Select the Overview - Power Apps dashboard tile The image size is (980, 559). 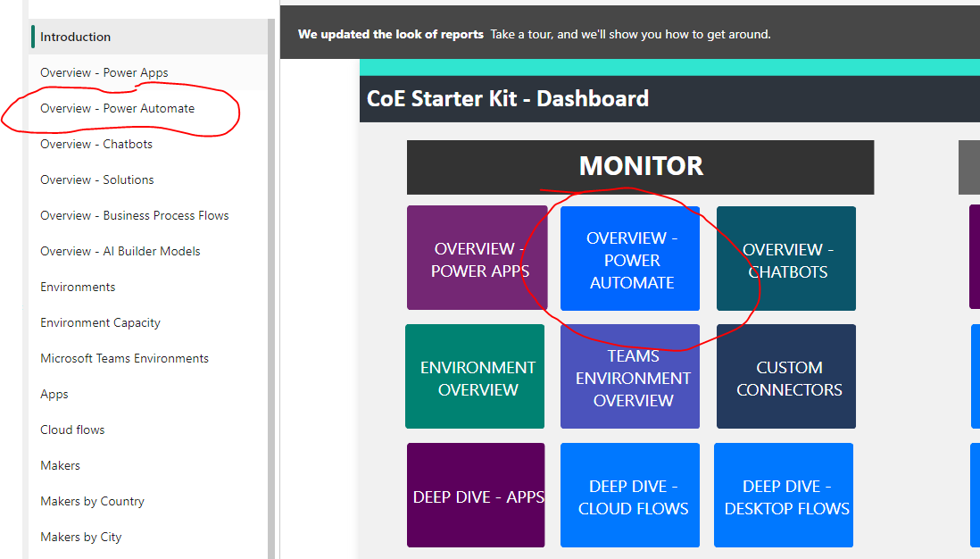pos(477,258)
